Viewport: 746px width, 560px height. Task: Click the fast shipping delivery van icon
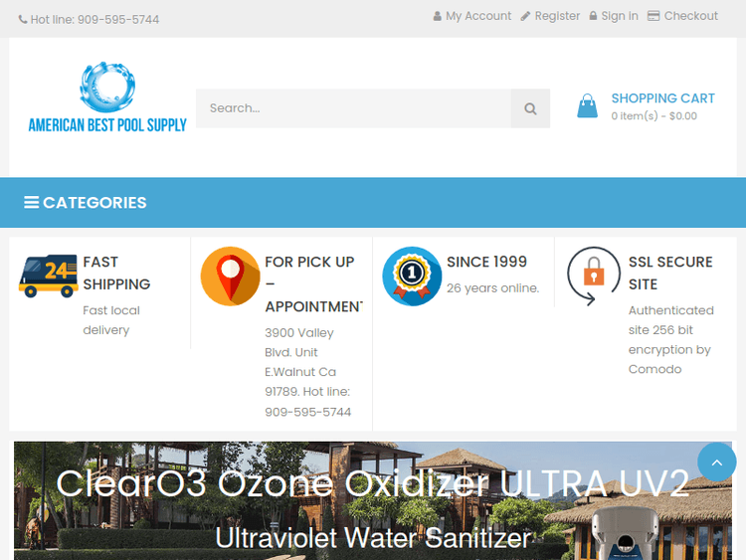[x=48, y=276]
